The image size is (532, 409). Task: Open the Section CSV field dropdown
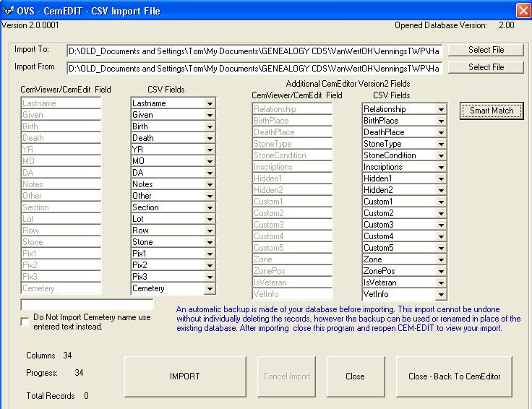210,207
